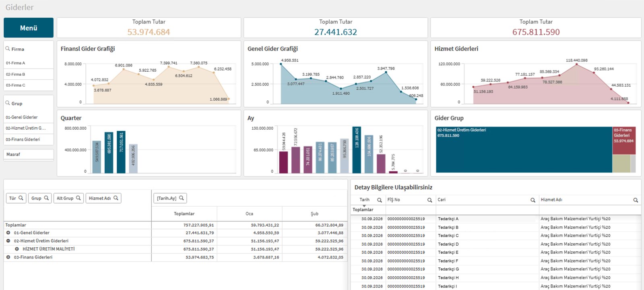Search the Tarih column in detail table
644x290 pixels.
click(379, 200)
